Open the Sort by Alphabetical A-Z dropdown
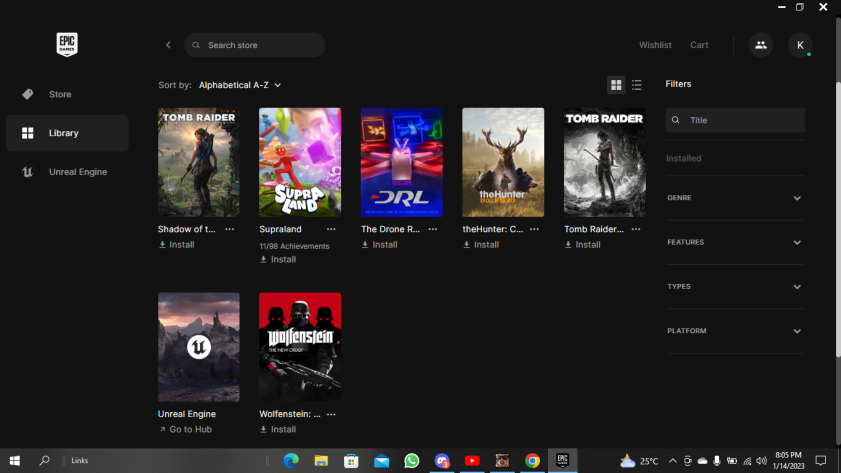Screen dimensions: 841x473 [240, 85]
